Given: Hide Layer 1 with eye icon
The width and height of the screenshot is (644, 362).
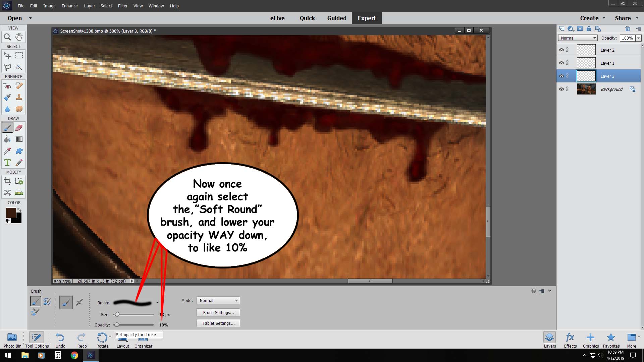Looking at the screenshot, I should click(x=561, y=63).
